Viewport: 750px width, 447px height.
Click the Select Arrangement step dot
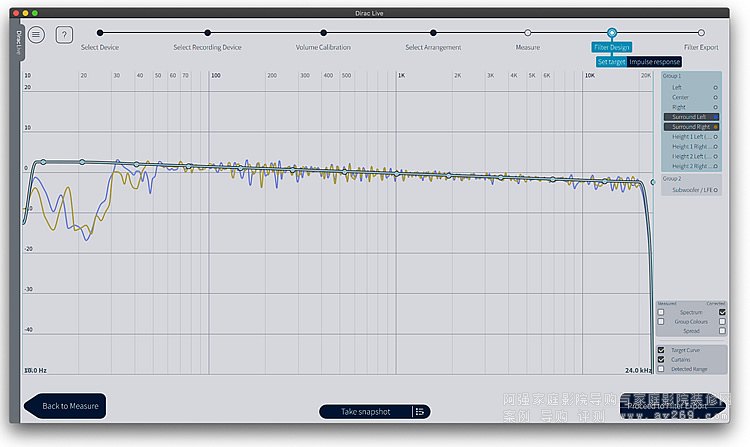(x=433, y=33)
